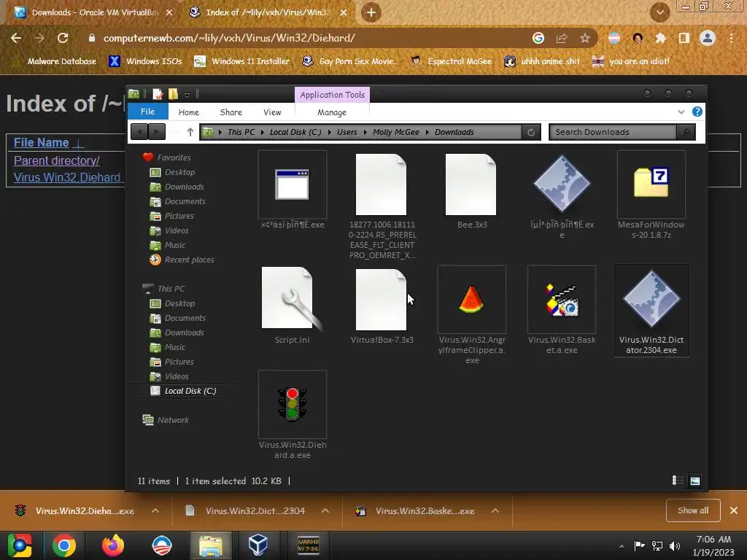This screenshot has height=560, width=747.
Task: Open the Virus.Win32.Diehard.a.exe traffic light file
Action: (x=293, y=404)
